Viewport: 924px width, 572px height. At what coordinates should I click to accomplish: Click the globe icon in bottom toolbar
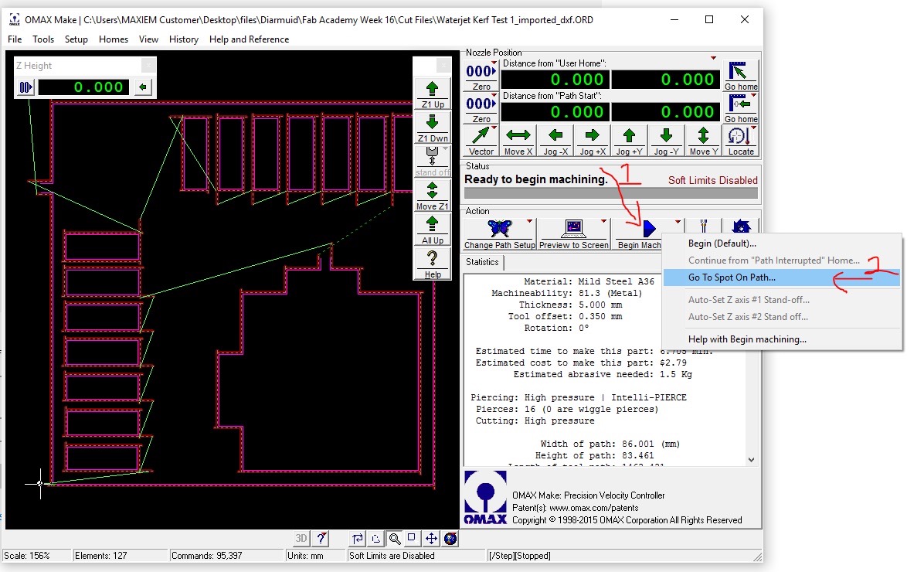tap(450, 539)
